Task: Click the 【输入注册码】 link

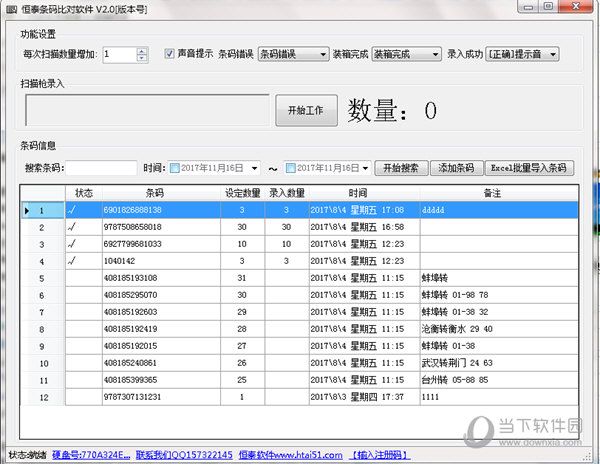Action: 380,455
